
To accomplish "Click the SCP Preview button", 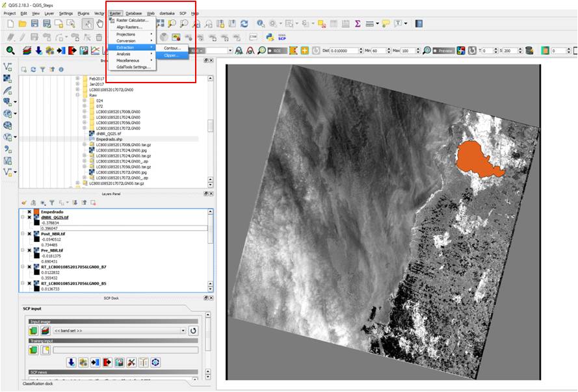I will (x=443, y=51).
